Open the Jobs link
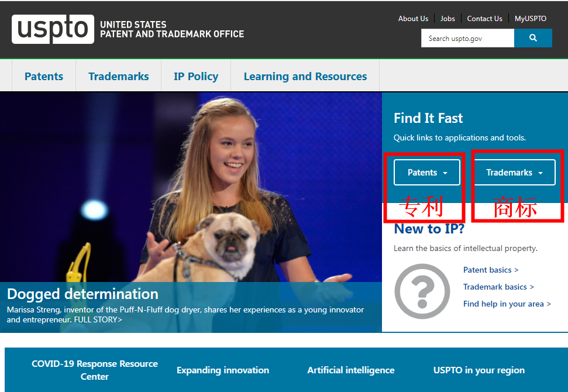Viewport: 568px width, 392px height. (x=447, y=19)
